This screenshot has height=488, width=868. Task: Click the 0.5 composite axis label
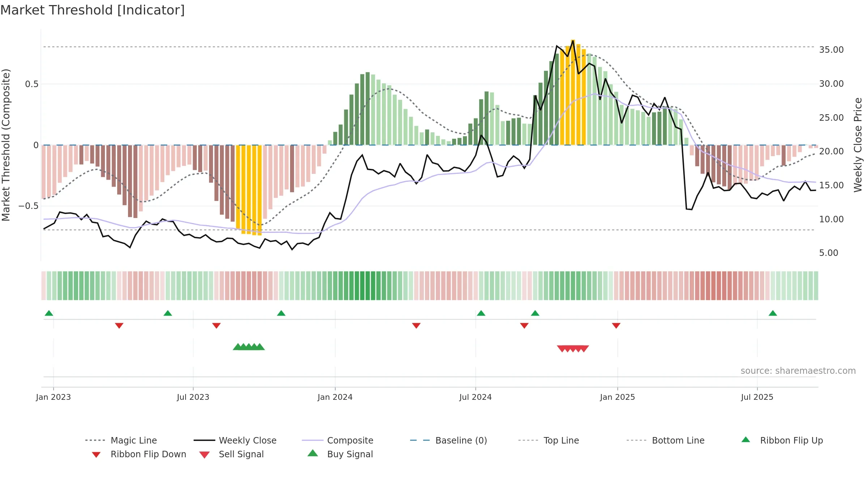[32, 84]
